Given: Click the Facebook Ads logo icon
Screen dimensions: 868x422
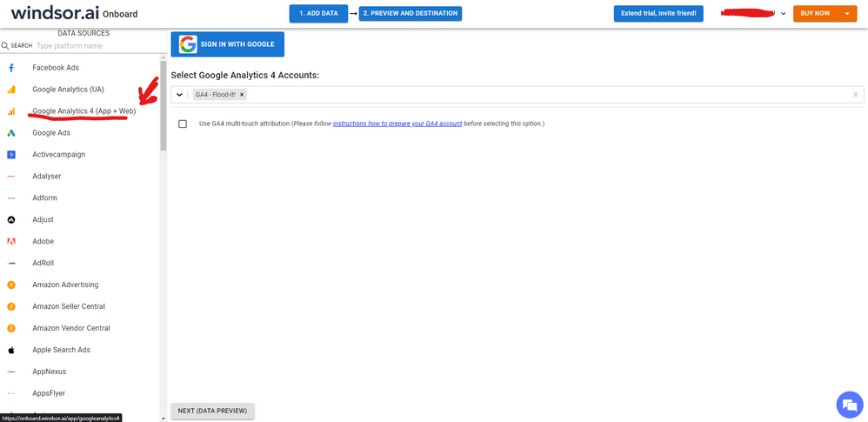Looking at the screenshot, I should coord(11,68).
